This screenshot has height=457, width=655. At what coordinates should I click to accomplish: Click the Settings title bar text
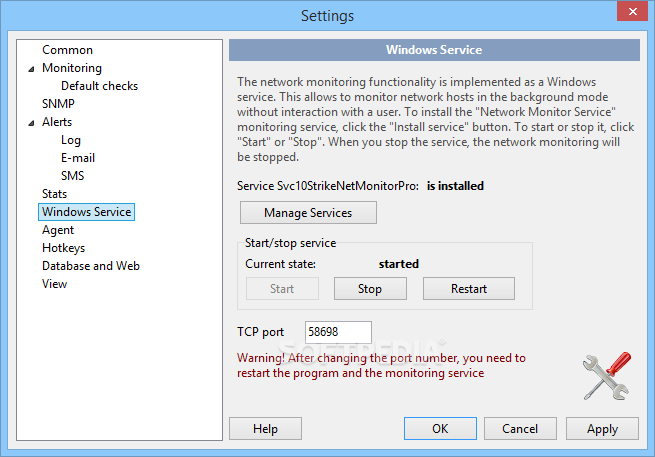click(328, 16)
